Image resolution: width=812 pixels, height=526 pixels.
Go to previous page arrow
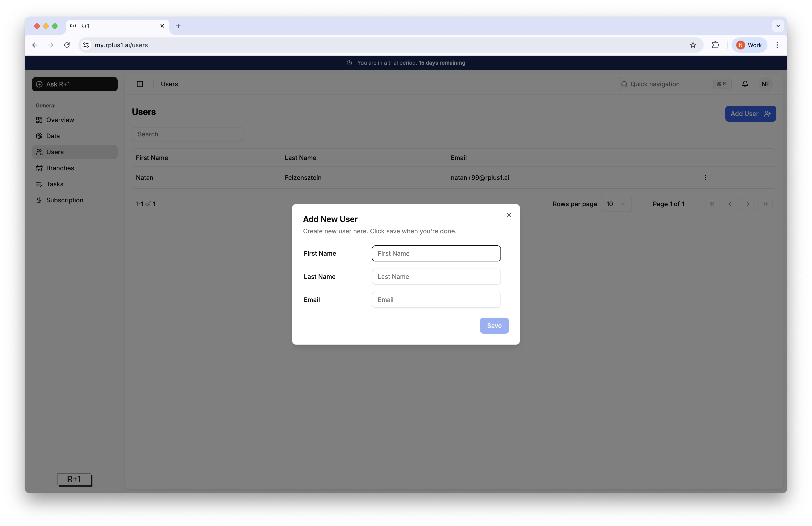tap(730, 204)
